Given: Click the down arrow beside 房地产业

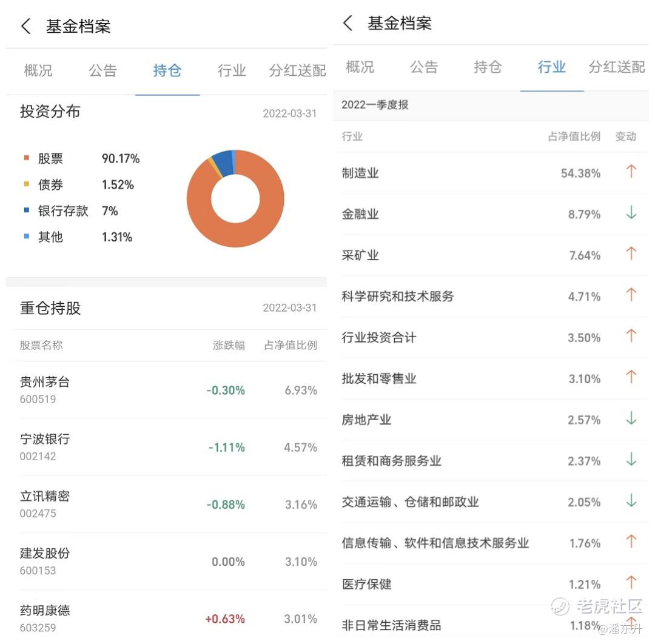Looking at the screenshot, I should tap(631, 418).
